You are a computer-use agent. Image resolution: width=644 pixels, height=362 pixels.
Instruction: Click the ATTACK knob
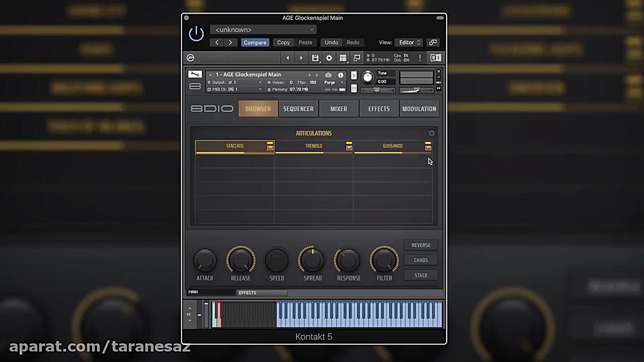coord(205,260)
